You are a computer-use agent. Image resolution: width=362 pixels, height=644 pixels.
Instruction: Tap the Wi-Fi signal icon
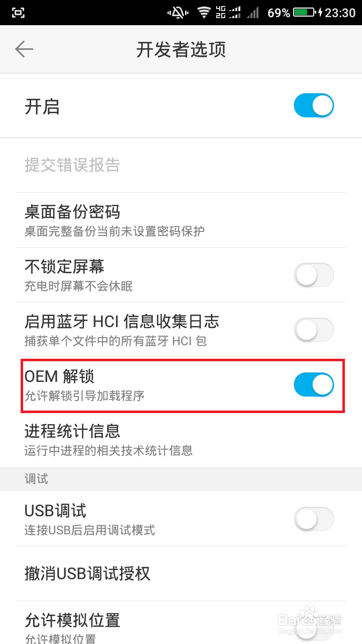204,13
